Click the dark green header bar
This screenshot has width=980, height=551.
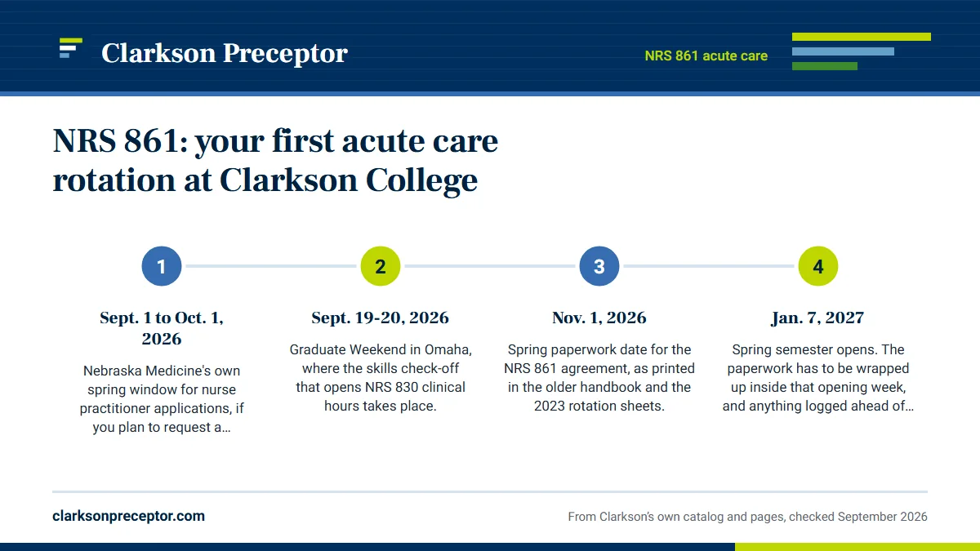tap(825, 66)
